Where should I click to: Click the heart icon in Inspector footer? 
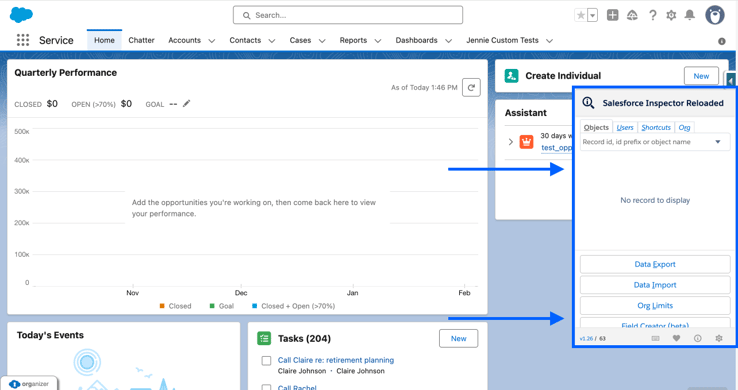[x=676, y=338]
